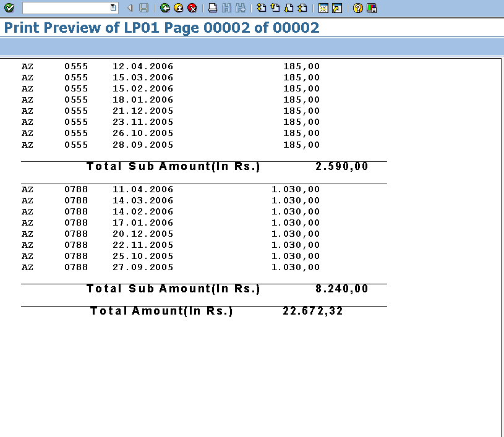Generate a shortcut using Create Shortcut icon
The height and width of the screenshot is (437, 504).
(336, 8)
